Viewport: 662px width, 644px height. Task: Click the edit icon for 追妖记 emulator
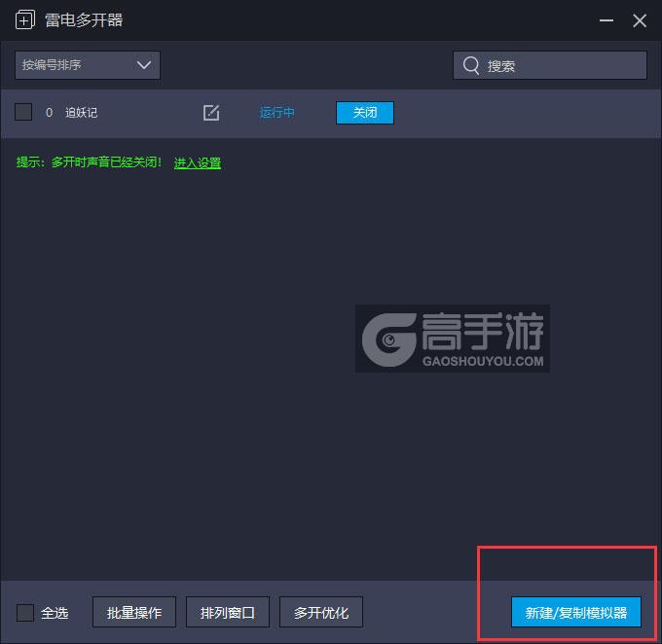pos(211,113)
